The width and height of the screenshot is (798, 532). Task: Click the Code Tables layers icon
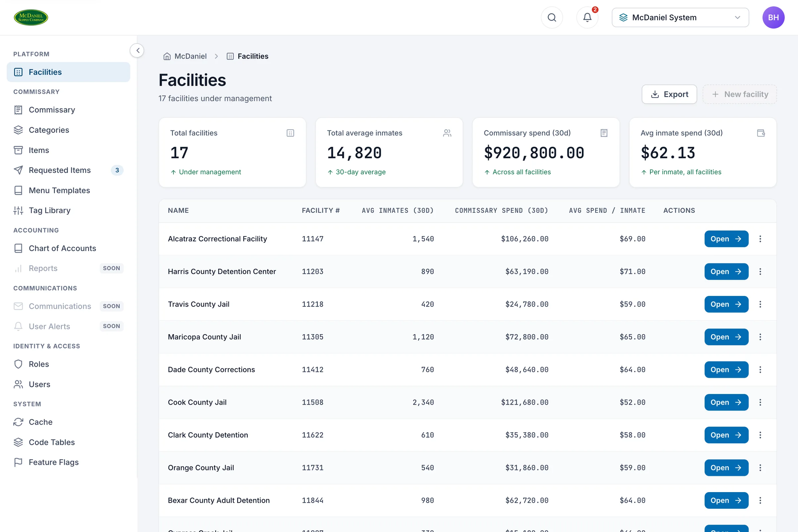click(18, 442)
